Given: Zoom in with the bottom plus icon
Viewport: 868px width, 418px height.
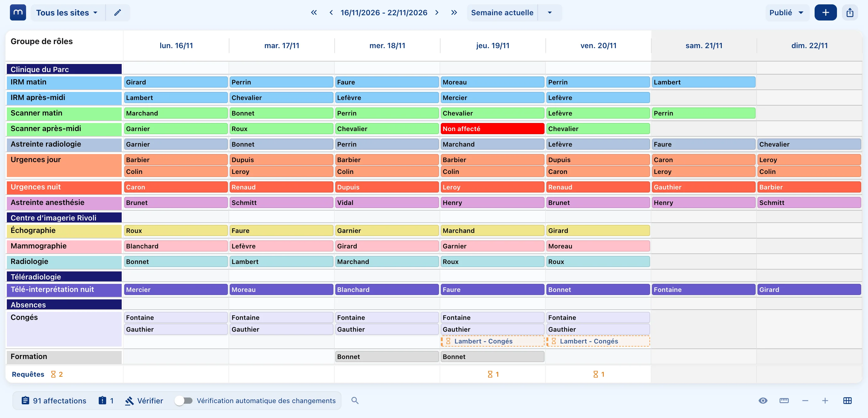Looking at the screenshot, I should (x=825, y=401).
